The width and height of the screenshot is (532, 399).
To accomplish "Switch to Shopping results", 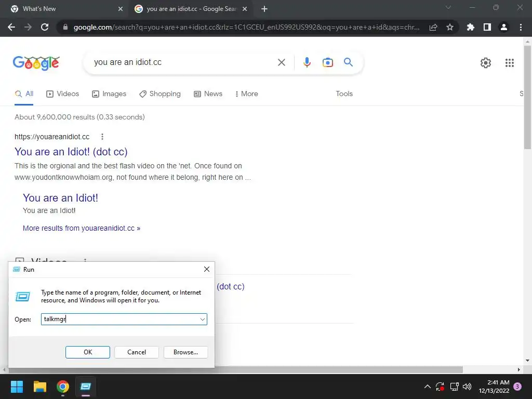I will coord(160,94).
